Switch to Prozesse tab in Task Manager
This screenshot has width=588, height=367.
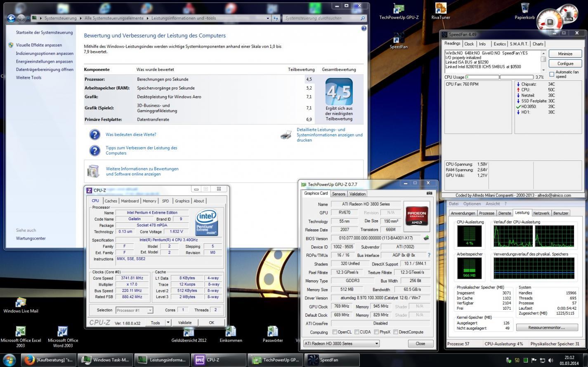486,213
